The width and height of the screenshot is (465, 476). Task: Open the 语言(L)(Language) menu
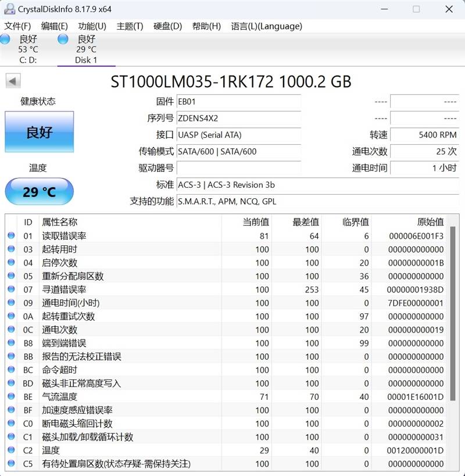pyautogui.click(x=266, y=26)
